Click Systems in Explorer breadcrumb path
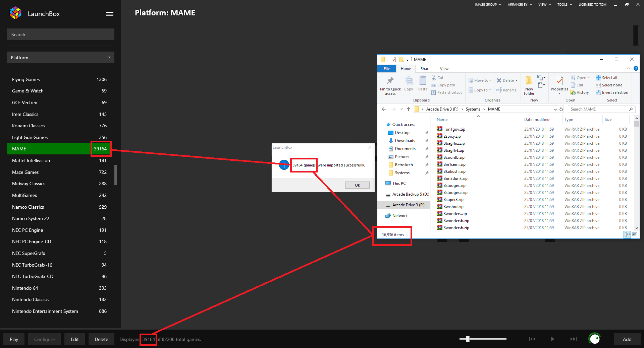 [x=473, y=109]
